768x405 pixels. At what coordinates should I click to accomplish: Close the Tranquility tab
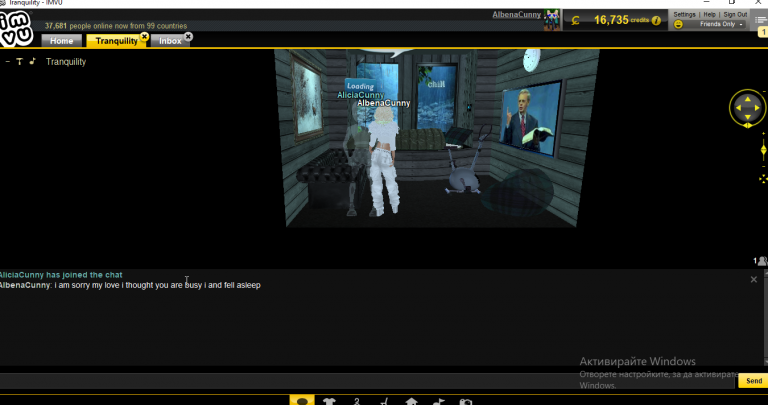coord(144,36)
